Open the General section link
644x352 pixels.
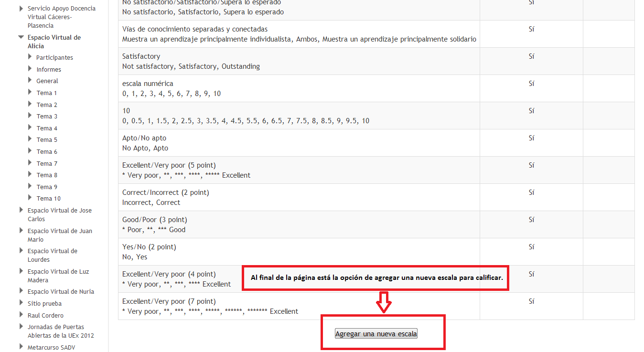47,81
